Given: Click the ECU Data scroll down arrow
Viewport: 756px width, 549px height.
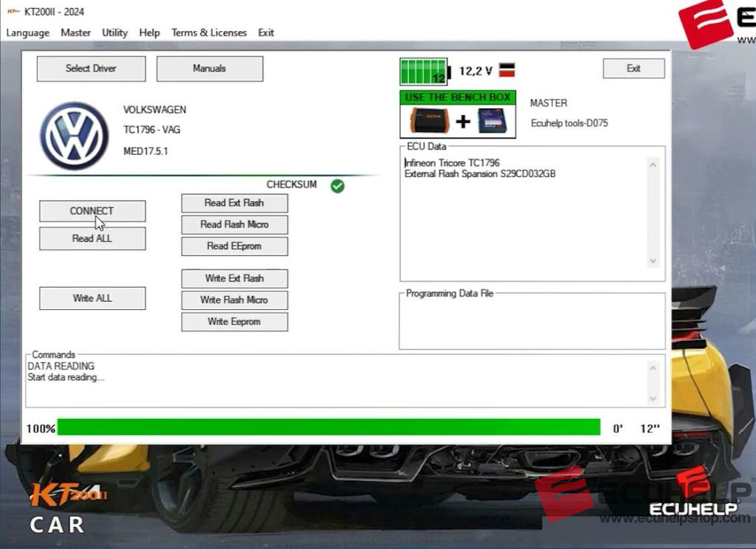Looking at the screenshot, I should [x=653, y=260].
